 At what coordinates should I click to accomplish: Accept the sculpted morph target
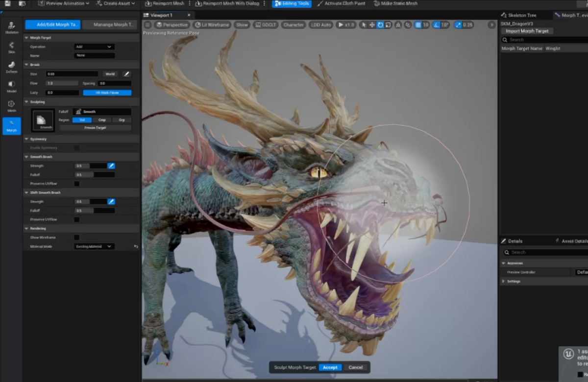(x=330, y=367)
